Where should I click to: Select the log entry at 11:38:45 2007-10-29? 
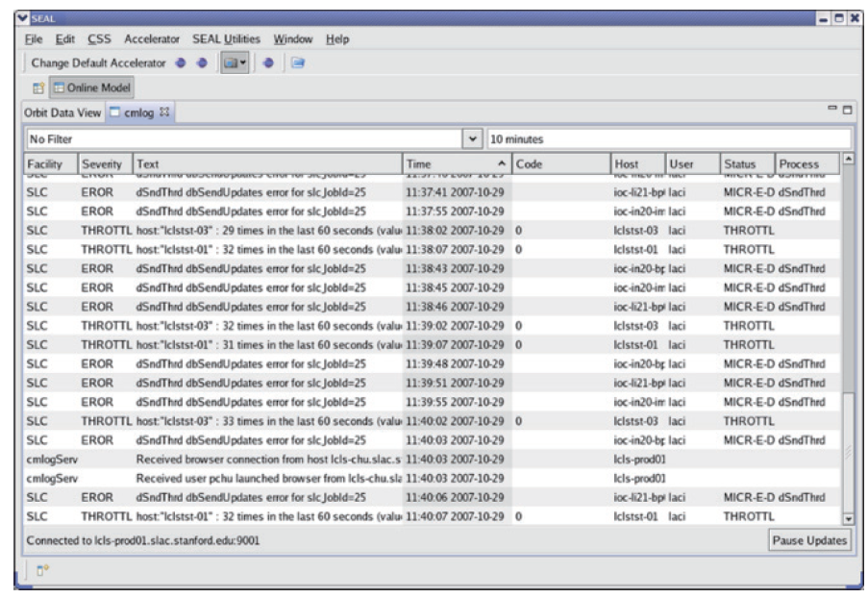433,287
